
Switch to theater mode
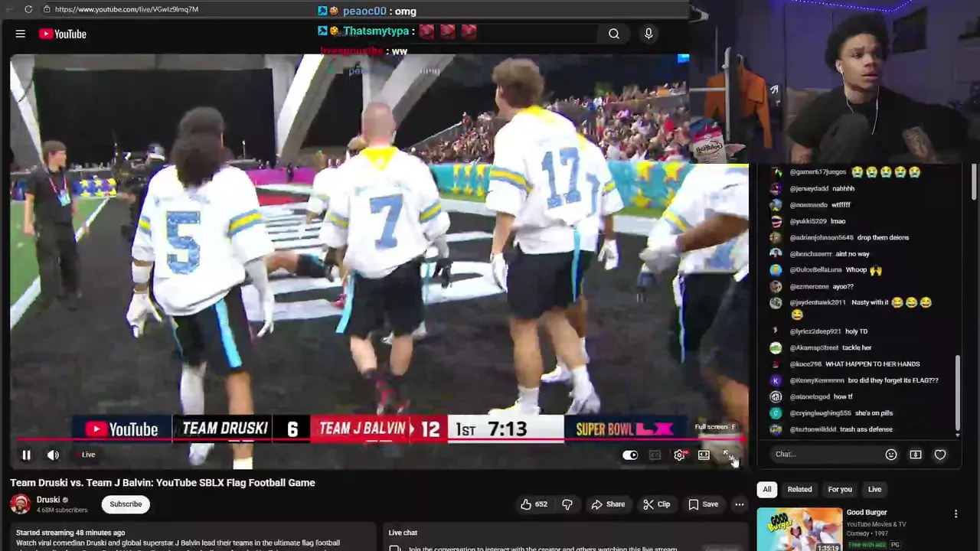coord(704,455)
